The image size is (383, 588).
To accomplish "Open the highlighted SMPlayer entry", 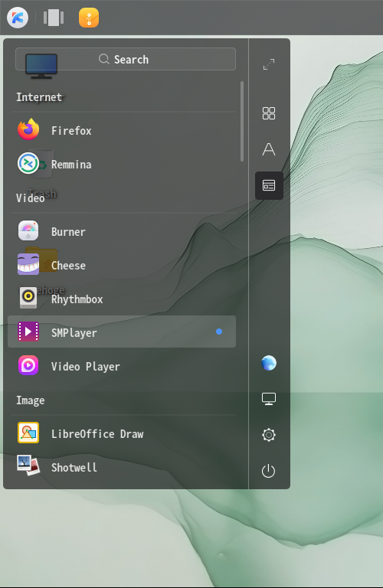I will 122,332.
